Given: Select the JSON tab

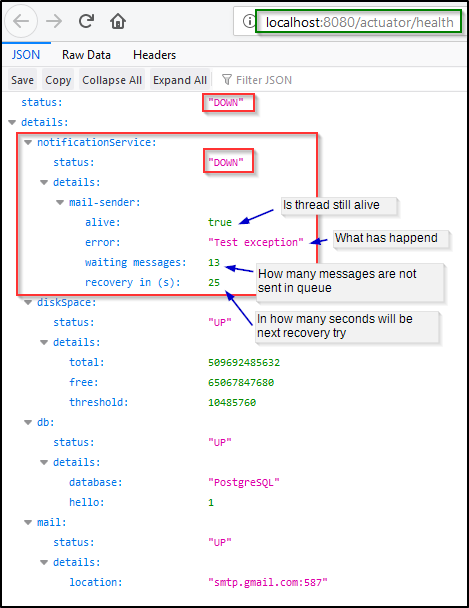Looking at the screenshot, I should click(x=26, y=55).
